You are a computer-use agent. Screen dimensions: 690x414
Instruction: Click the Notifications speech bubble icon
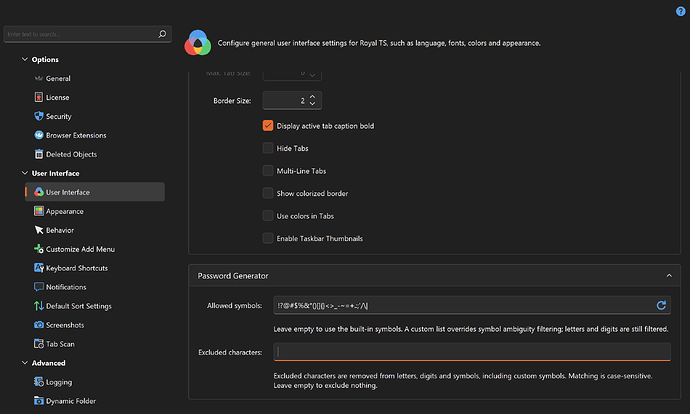[39, 287]
